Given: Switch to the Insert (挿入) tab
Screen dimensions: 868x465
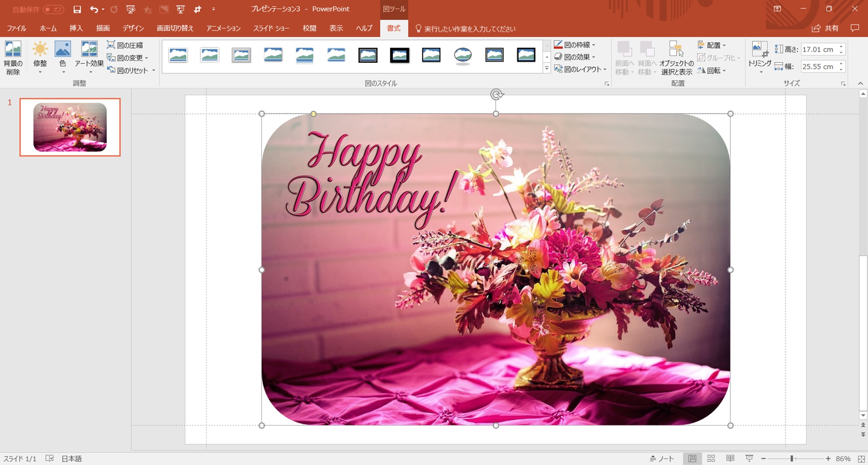Looking at the screenshot, I should pos(76,28).
